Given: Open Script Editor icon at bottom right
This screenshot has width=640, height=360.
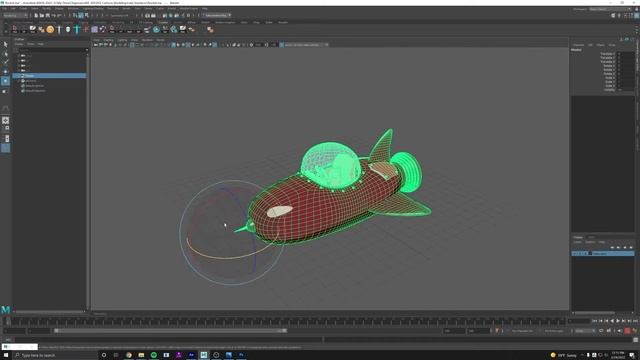Looking at the screenshot, I should coord(636,340).
